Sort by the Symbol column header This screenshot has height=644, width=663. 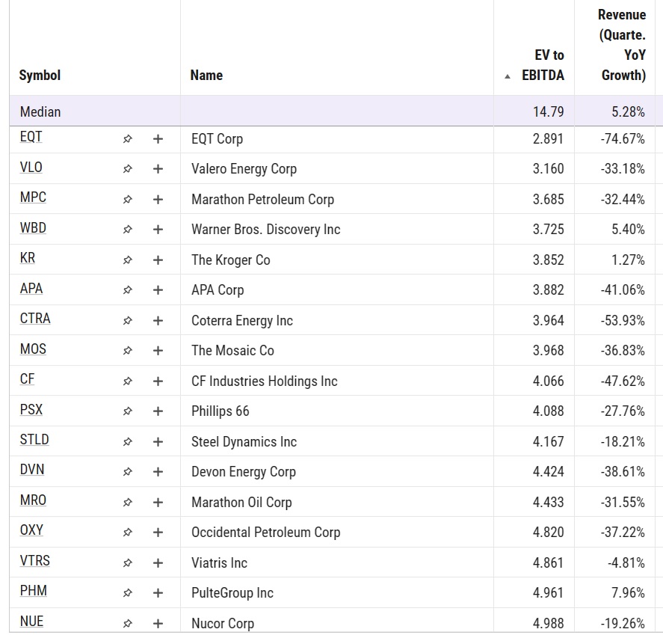40,76
